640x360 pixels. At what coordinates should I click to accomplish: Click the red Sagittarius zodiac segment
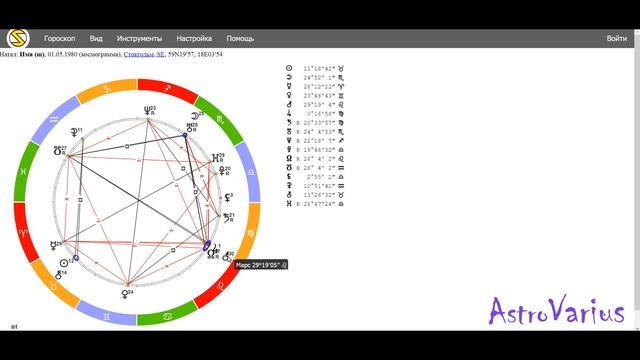[168, 89]
